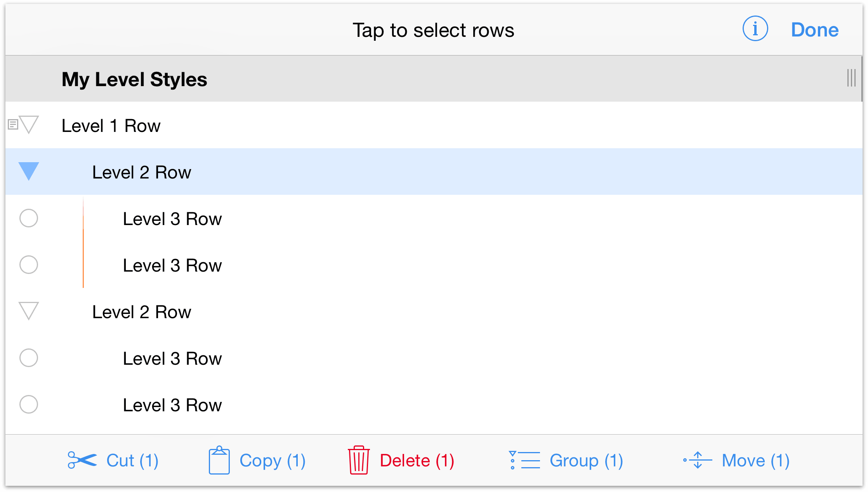Click the Group outline icon
The width and height of the screenshot is (868, 492).
tap(524, 460)
